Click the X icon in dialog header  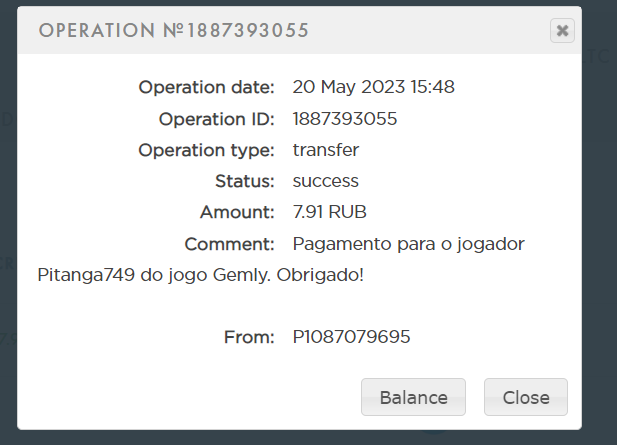[562, 31]
